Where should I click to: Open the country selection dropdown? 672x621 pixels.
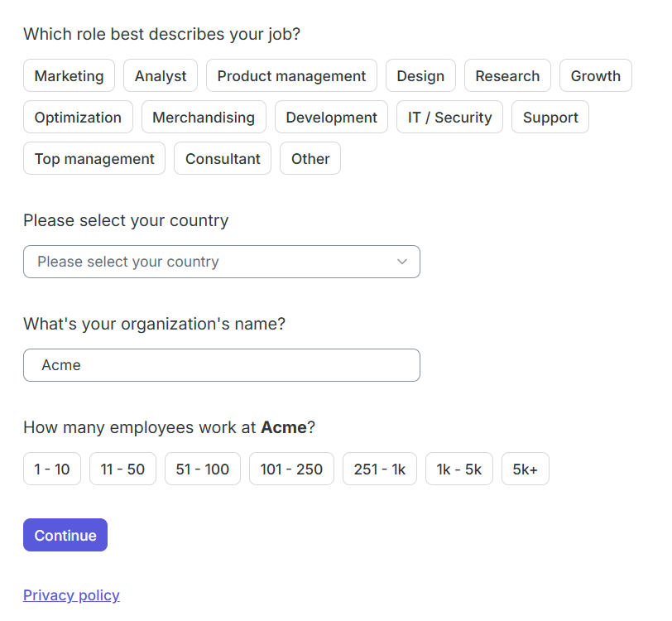[x=221, y=262]
